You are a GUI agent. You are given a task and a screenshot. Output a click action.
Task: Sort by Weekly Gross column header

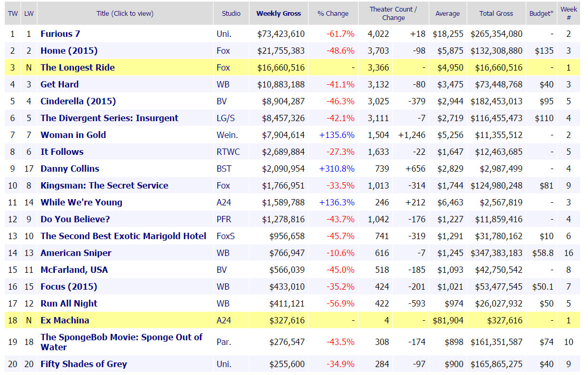pos(278,14)
